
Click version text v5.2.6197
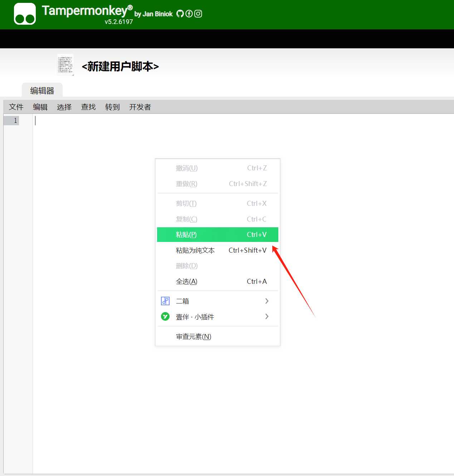tap(119, 22)
